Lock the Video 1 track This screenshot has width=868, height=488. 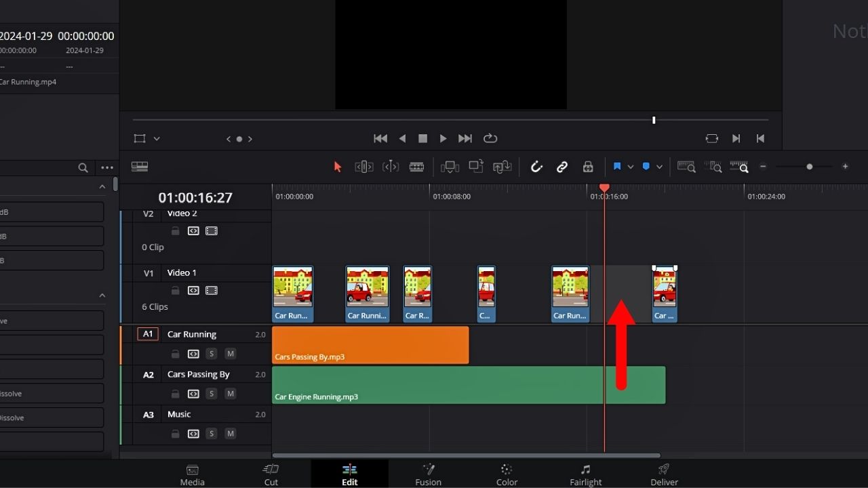[x=176, y=290]
